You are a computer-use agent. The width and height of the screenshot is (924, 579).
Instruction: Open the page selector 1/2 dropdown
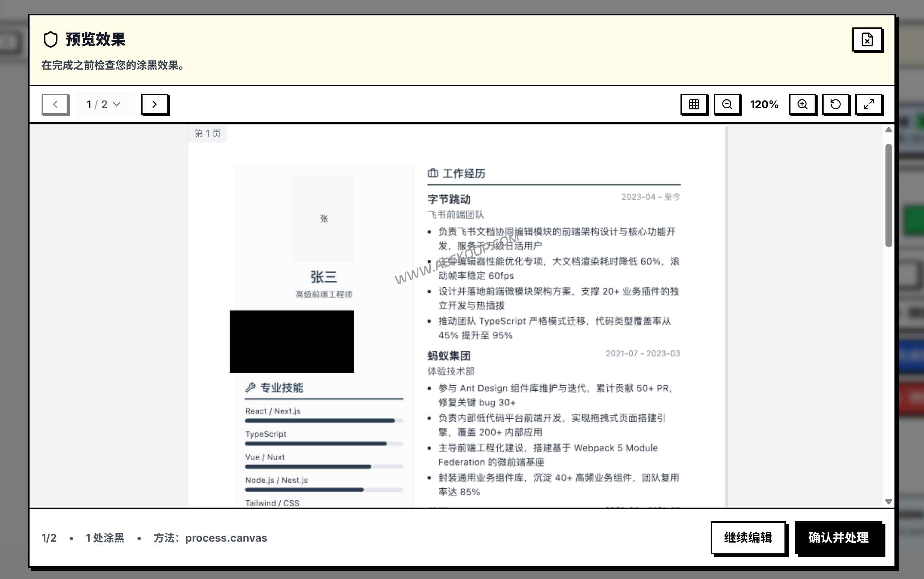point(104,104)
